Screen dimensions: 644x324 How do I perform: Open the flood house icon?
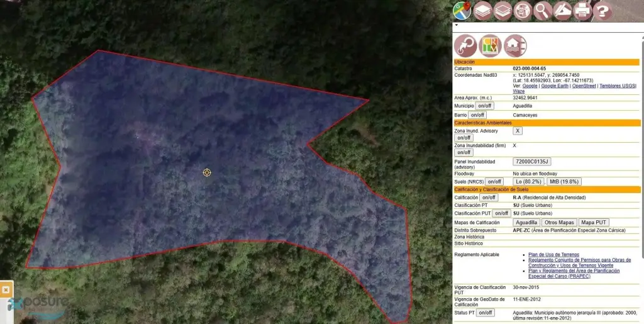[515, 46]
